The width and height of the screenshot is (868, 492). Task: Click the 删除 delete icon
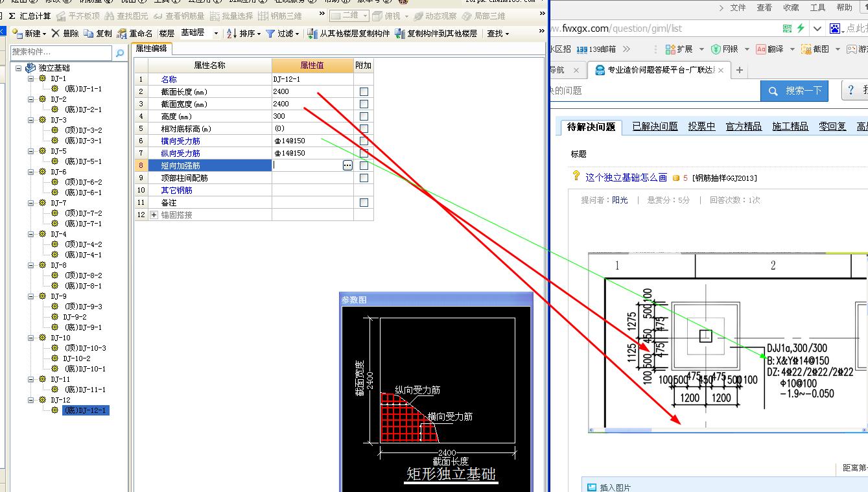[65, 33]
